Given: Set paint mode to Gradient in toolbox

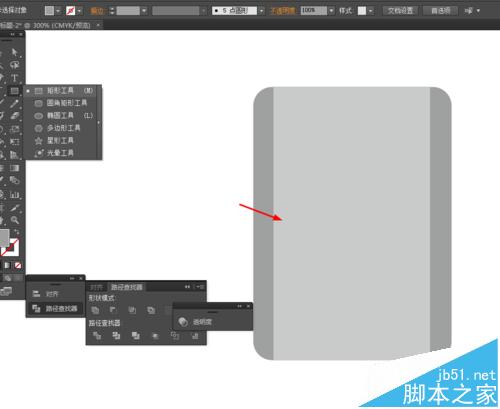Looking at the screenshot, I should click(x=7, y=265).
